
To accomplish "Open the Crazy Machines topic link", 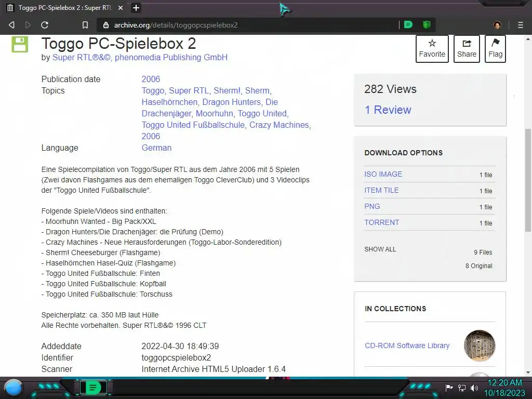I will point(279,125).
